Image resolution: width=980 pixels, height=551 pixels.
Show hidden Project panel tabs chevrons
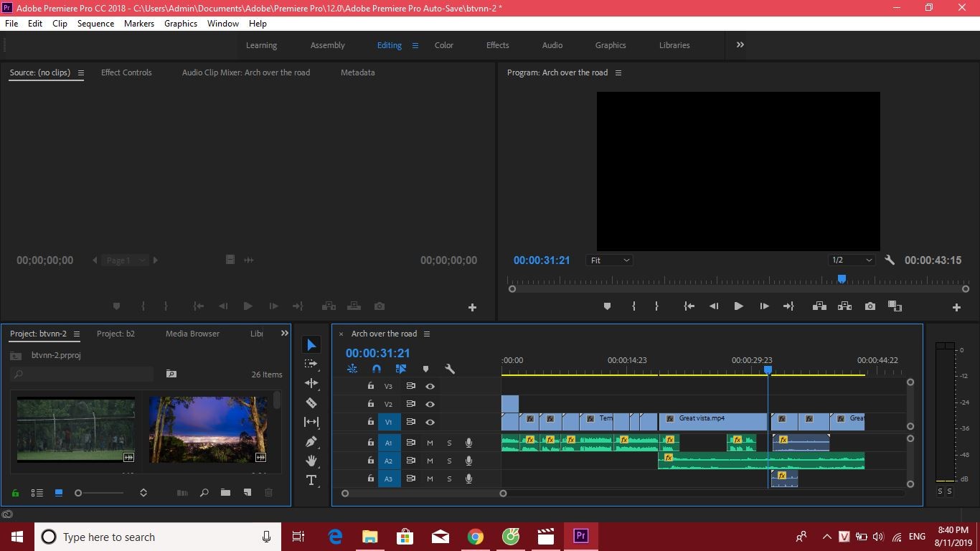point(284,334)
